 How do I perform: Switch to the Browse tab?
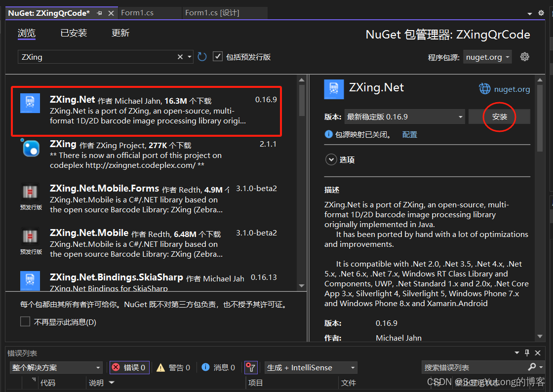click(27, 33)
